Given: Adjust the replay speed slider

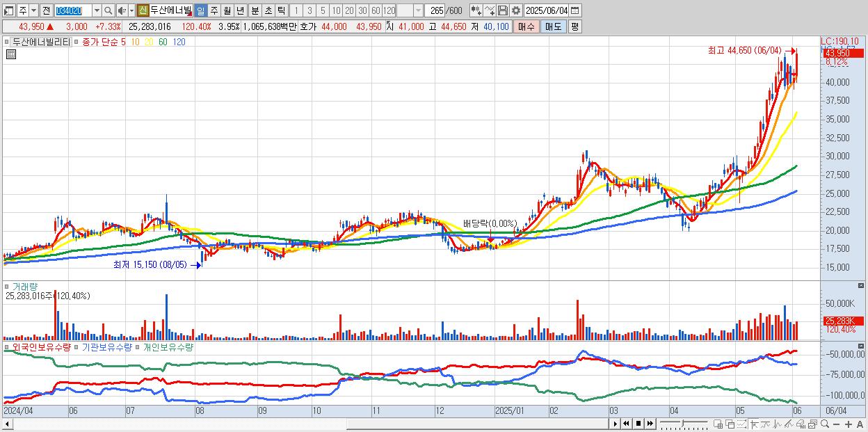Looking at the screenshot, I should point(684,424).
